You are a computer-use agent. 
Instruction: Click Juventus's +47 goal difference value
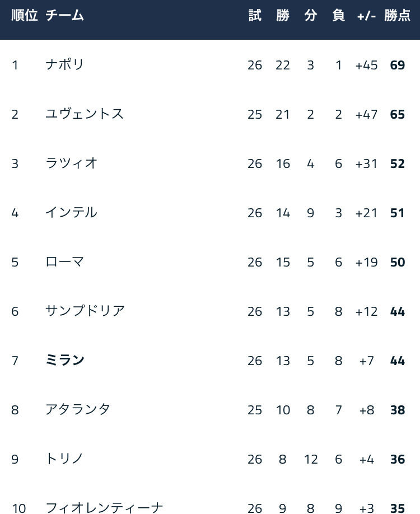tap(367, 114)
